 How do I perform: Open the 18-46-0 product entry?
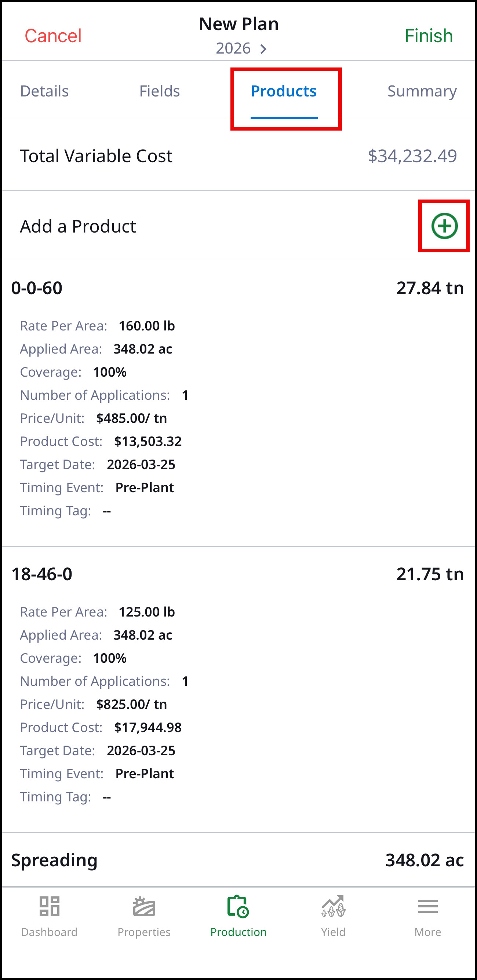[238, 690]
